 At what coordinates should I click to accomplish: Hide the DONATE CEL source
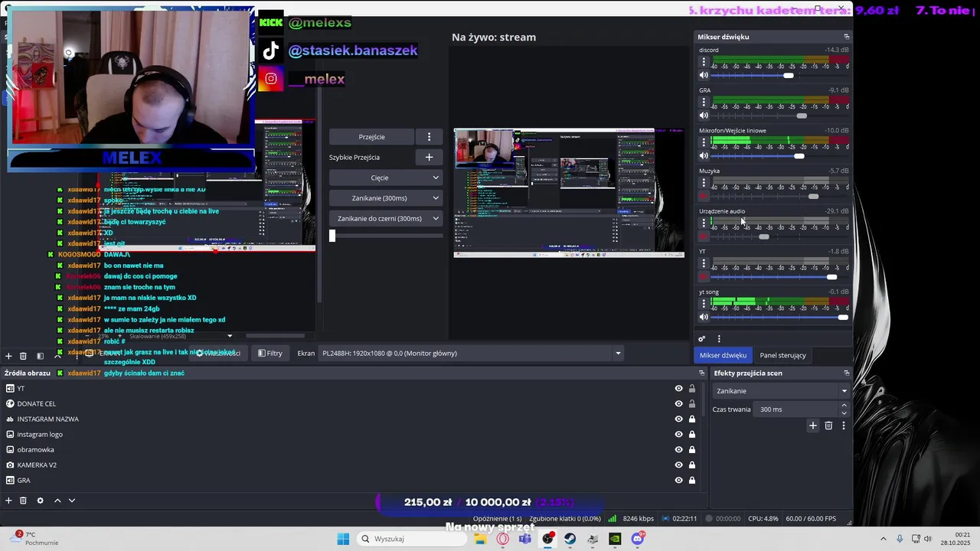click(678, 404)
